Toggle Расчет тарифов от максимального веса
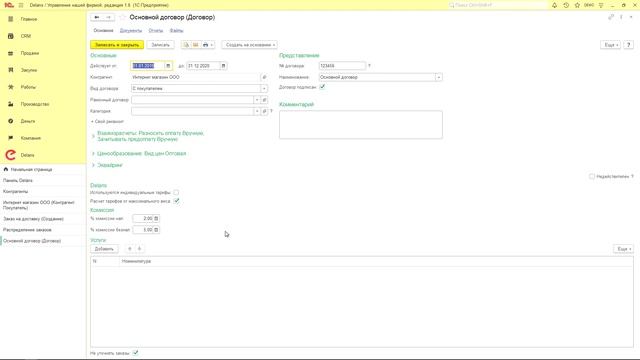640x360 pixels. (x=176, y=201)
